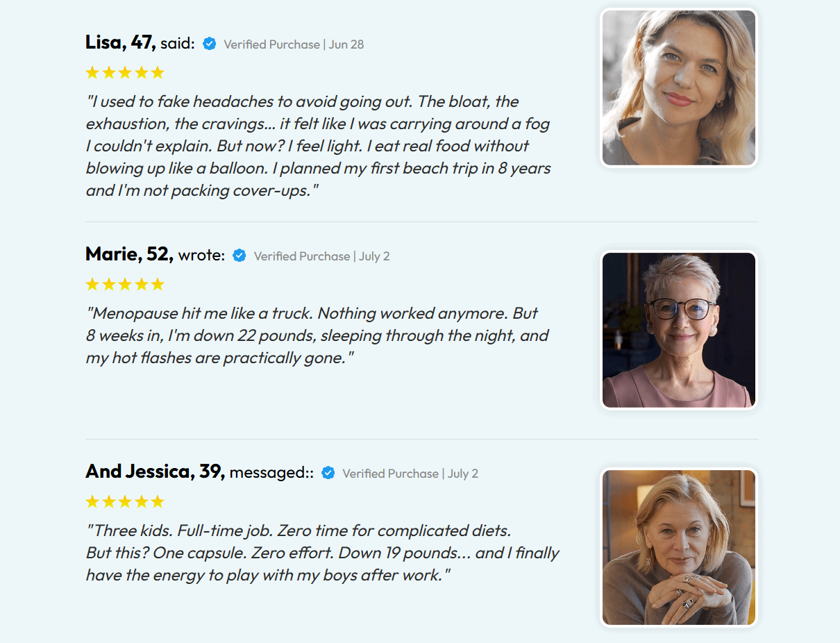The image size is (840, 643).
Task: Click the star rating under Marie's name
Action: (125, 284)
